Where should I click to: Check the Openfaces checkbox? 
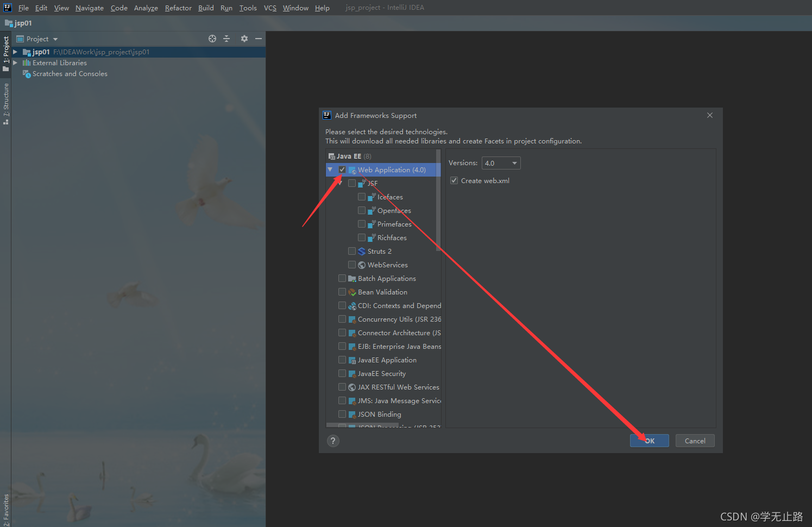pos(362,210)
